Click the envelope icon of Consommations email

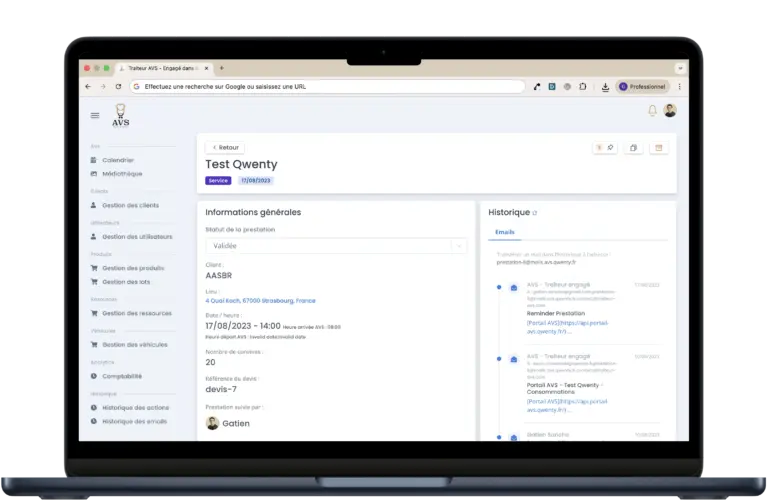(514, 359)
